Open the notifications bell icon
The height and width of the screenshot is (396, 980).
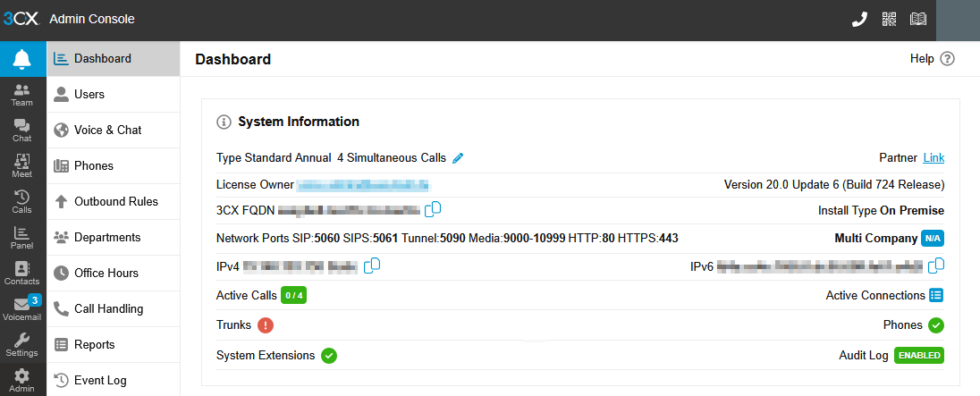click(x=22, y=59)
